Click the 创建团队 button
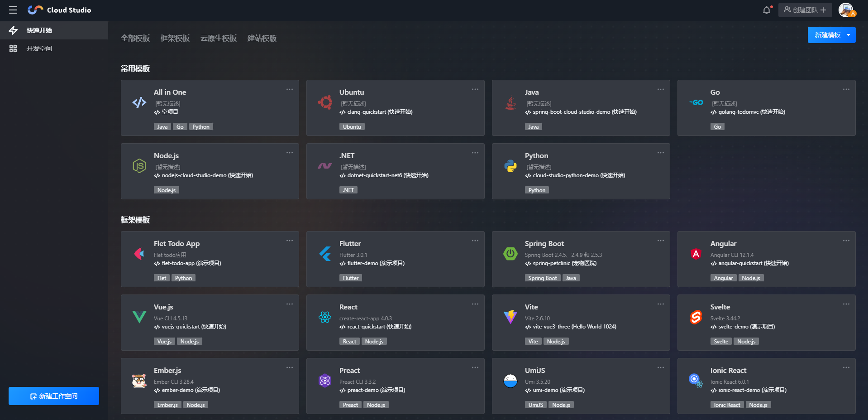The height and width of the screenshot is (420, 868). [805, 10]
